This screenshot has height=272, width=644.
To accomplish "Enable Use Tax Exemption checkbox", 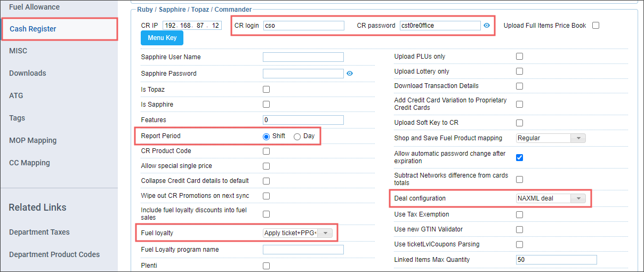I will pos(520,214).
